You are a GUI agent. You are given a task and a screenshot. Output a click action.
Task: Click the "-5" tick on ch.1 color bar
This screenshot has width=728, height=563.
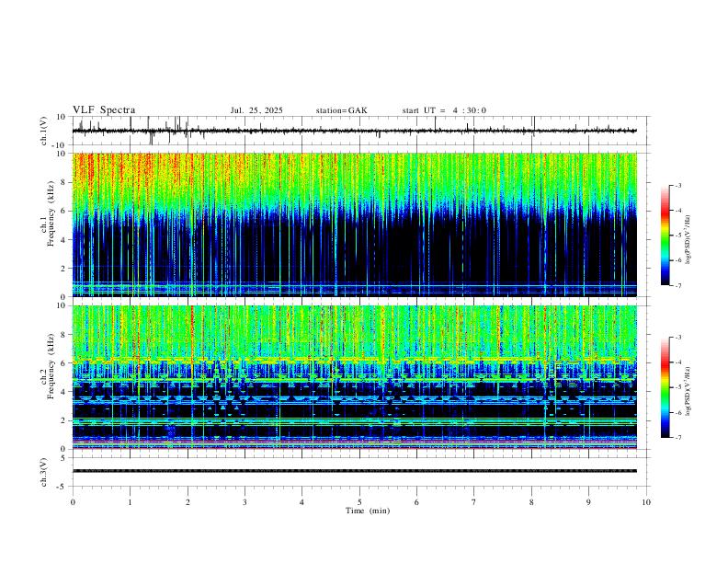click(x=677, y=236)
